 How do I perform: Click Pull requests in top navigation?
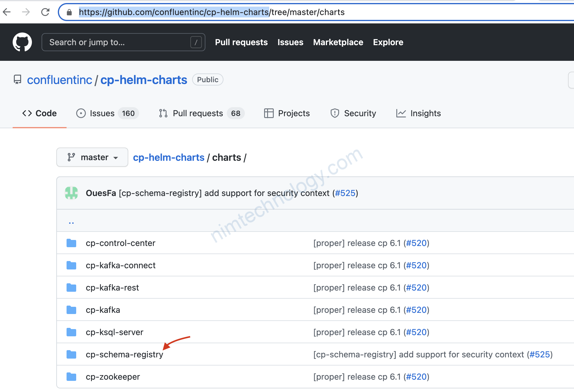click(x=241, y=42)
